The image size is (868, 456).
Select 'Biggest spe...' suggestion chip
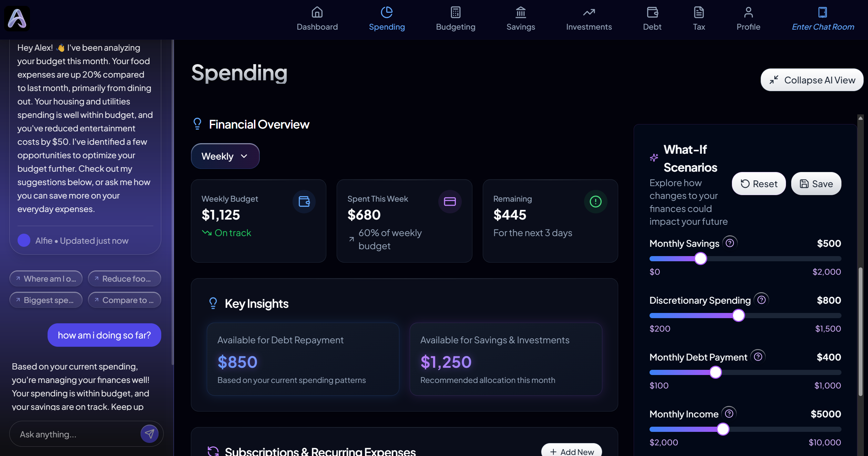click(x=46, y=300)
